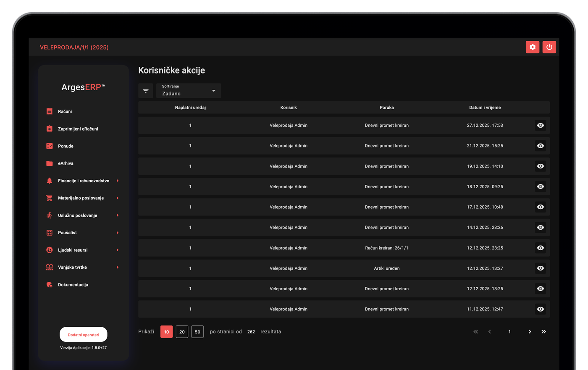Screen dimensions: 588x370
Task: Expand Financije i računovodstvo submenu arrow
Action: [x=118, y=181]
